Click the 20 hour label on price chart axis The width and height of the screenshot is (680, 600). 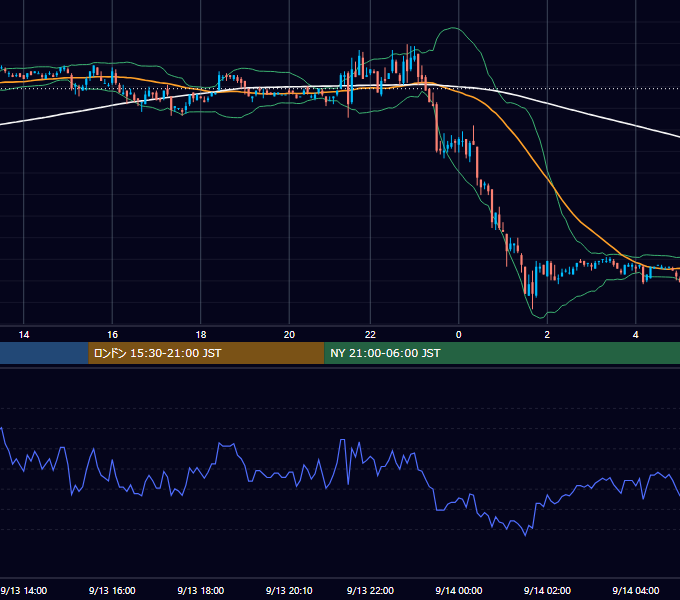(289, 335)
